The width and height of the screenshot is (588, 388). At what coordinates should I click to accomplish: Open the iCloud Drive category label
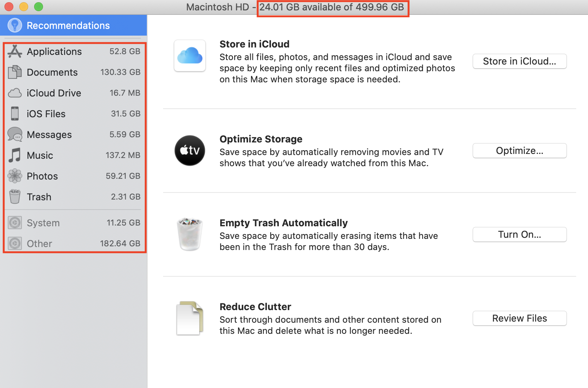(54, 93)
